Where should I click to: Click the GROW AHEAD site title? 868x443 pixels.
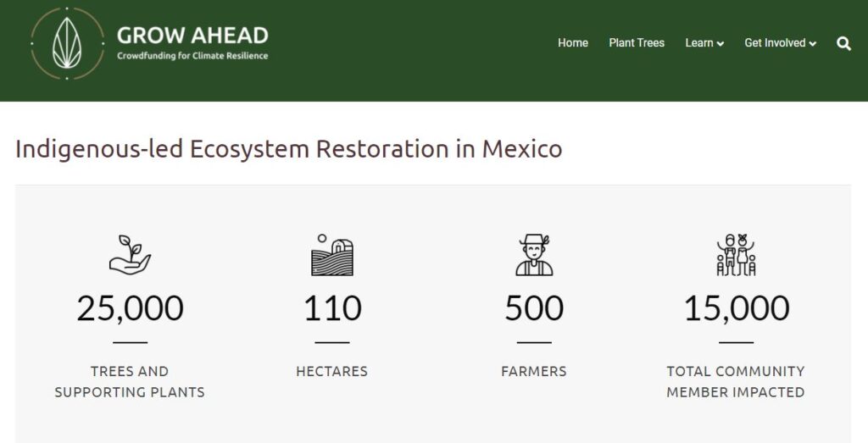pyautogui.click(x=192, y=36)
